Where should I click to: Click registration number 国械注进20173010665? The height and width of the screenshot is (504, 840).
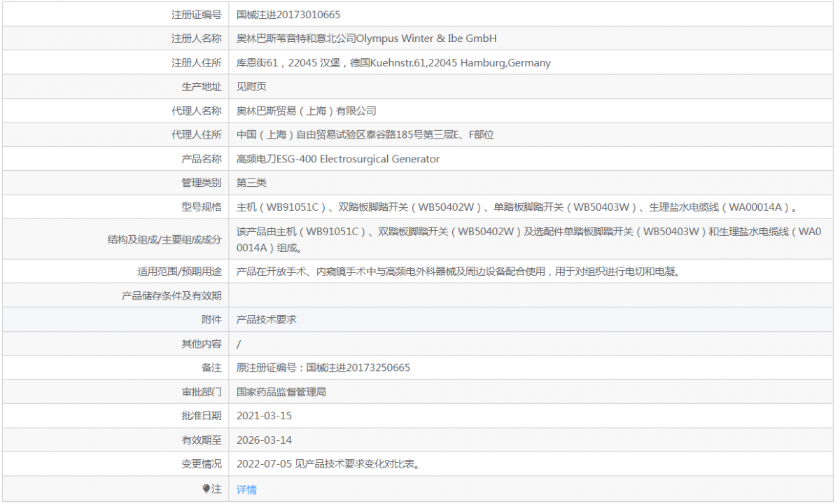pos(288,14)
